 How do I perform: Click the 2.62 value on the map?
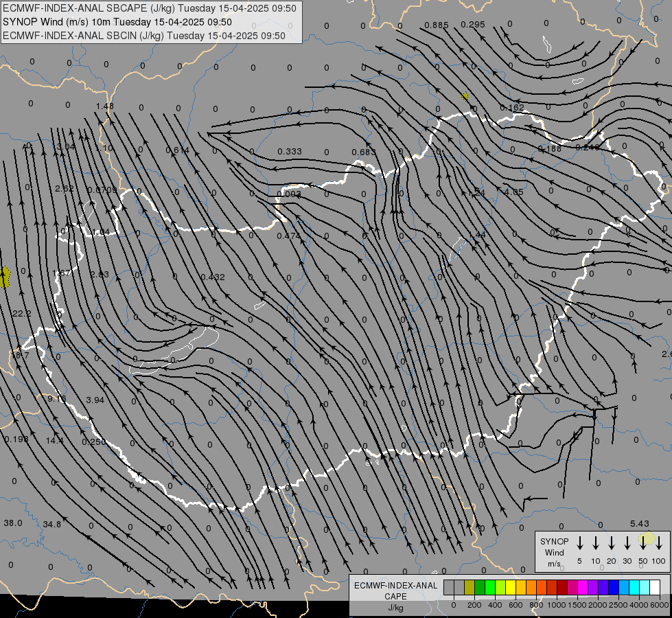65,189
